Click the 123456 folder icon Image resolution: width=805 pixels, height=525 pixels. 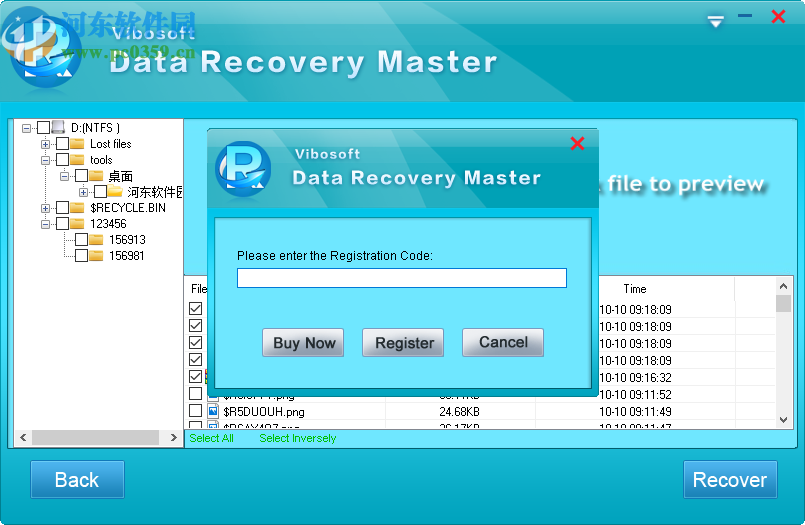pos(77,223)
